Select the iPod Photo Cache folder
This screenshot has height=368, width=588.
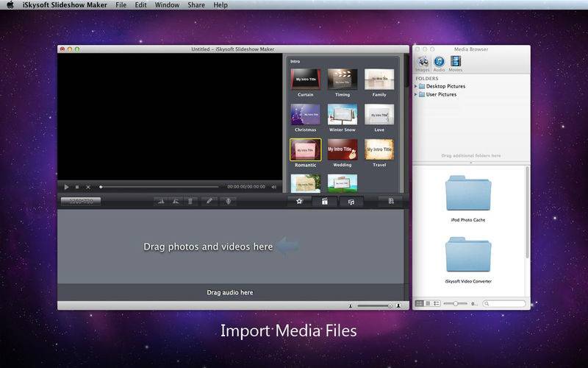pyautogui.click(x=468, y=198)
